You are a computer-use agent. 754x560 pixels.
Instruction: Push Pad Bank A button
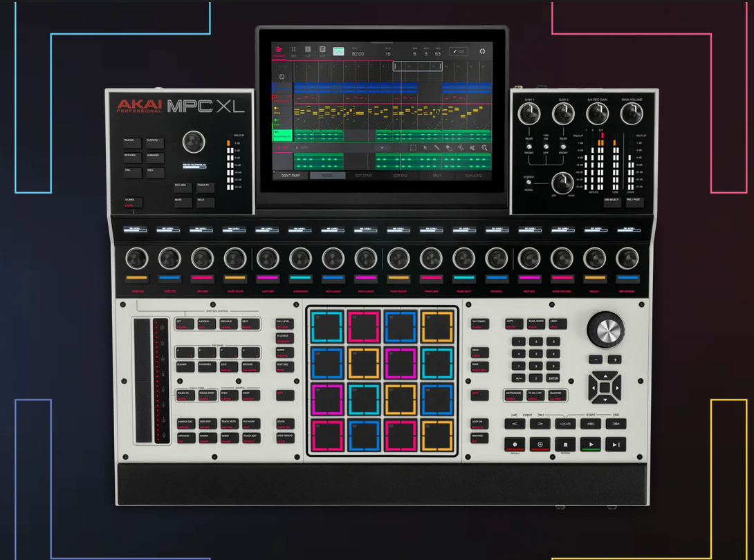(185, 353)
